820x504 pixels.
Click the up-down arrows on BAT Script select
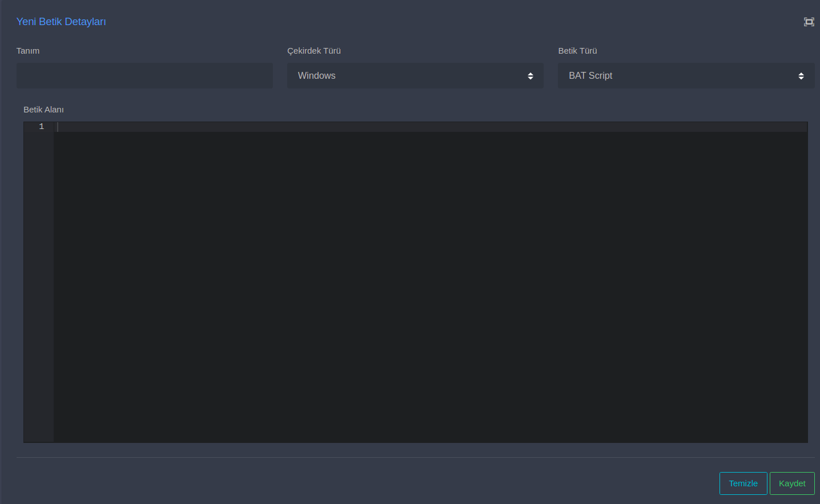point(801,76)
